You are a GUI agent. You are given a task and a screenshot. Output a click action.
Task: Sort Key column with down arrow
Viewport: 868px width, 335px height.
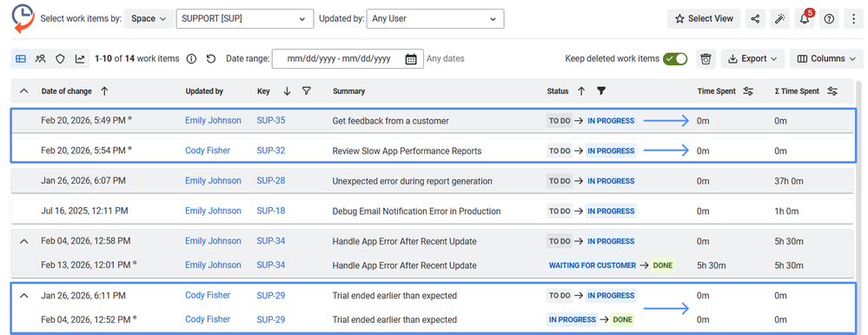tap(287, 91)
